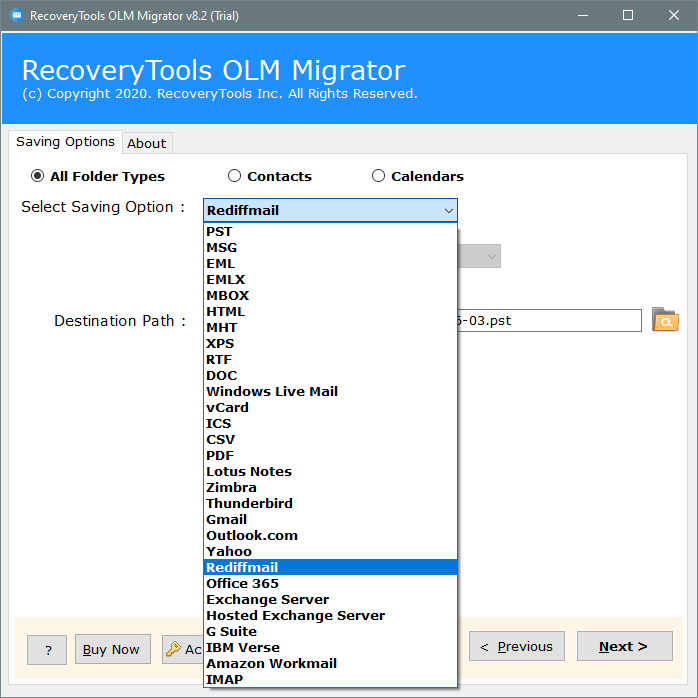698x698 pixels.
Task: Pick vCard from the list
Action: point(330,408)
